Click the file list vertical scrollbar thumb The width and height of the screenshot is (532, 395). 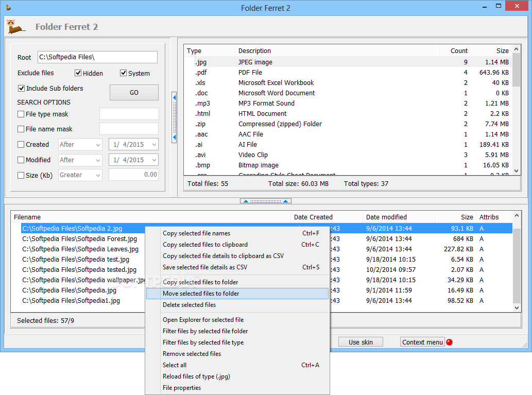coord(517,265)
